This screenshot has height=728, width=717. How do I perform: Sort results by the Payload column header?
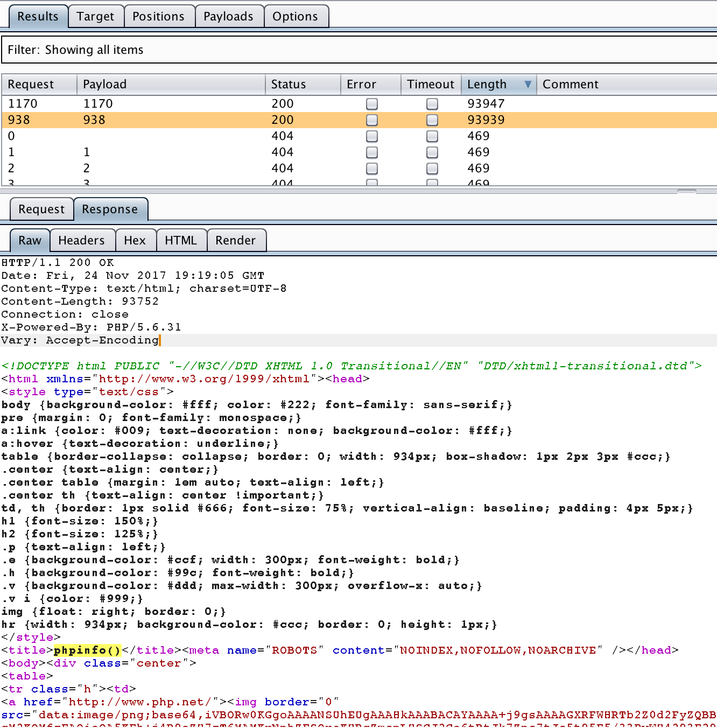click(x=104, y=84)
